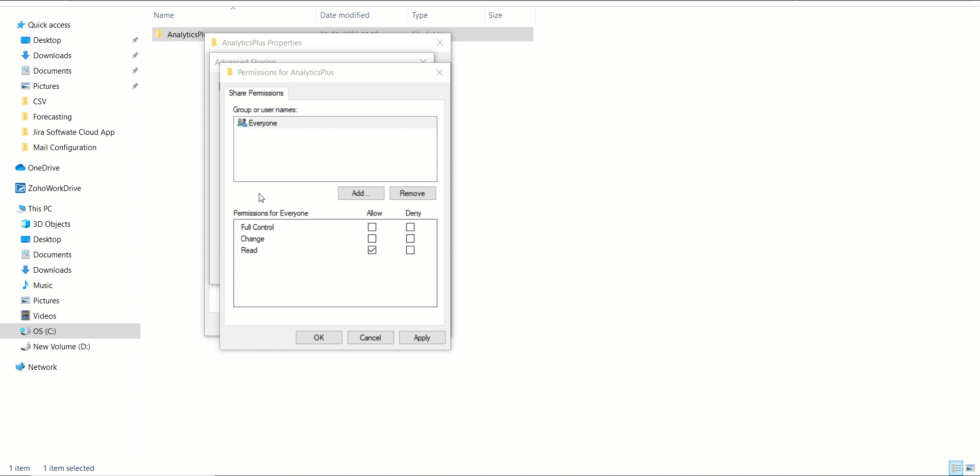Click the Mail Configuration folder icon

pyautogui.click(x=25, y=147)
